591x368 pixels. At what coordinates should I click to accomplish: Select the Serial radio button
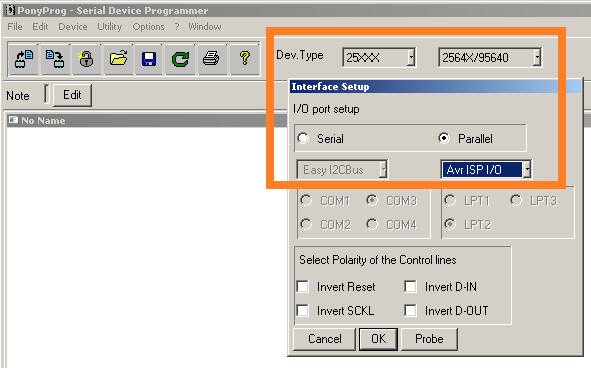303,138
